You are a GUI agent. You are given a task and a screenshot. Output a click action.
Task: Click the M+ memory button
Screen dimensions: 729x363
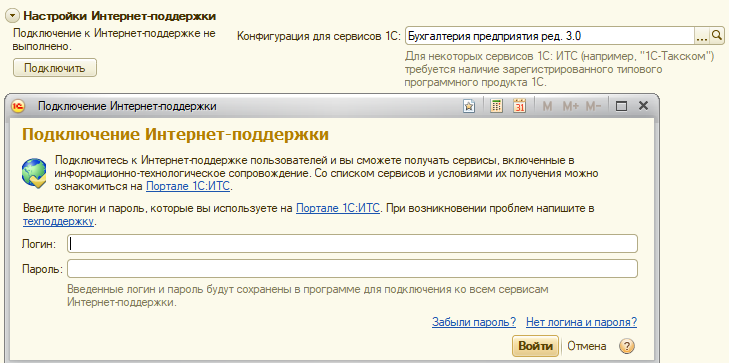pos(570,106)
